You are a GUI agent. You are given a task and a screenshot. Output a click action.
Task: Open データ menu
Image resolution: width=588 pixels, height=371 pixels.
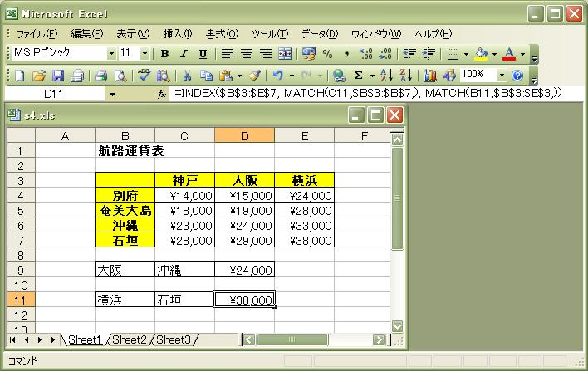(x=320, y=34)
